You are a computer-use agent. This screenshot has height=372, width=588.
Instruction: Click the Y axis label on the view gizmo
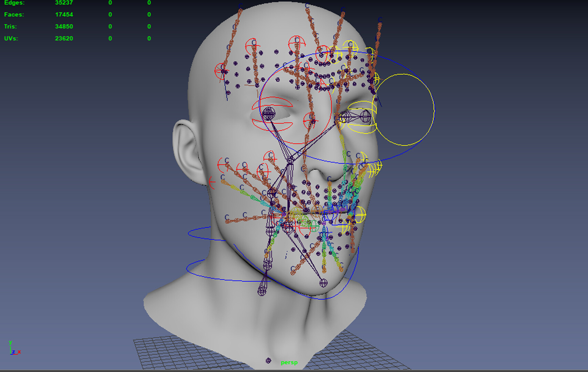pos(10,342)
